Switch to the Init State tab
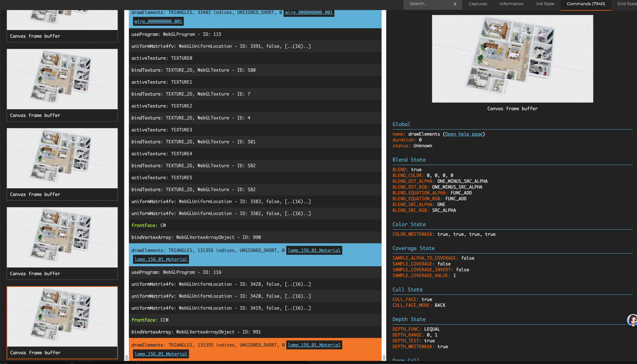637x364 pixels. [545, 4]
